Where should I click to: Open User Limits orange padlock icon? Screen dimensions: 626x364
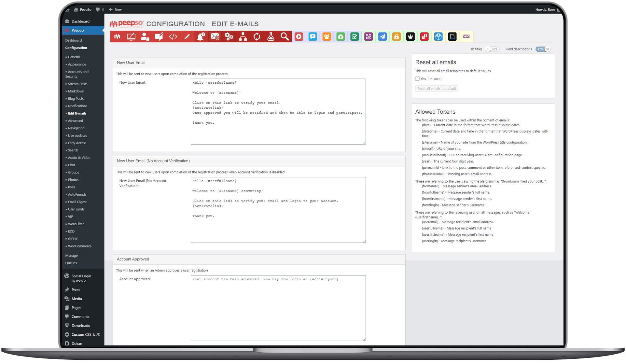point(396,37)
